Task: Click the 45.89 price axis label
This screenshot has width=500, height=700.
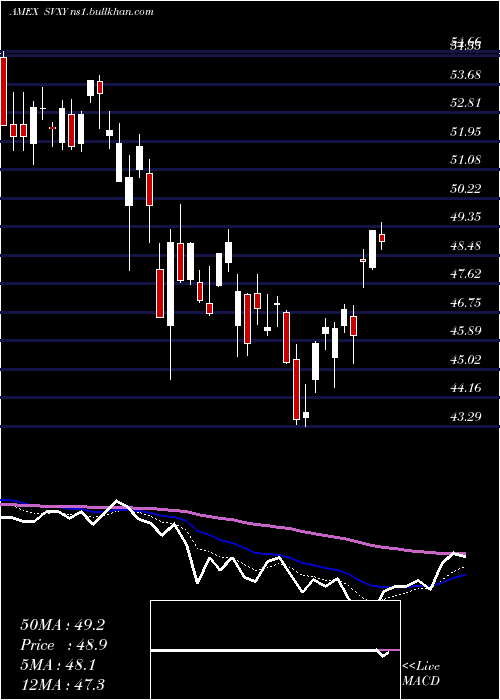Action: [465, 331]
